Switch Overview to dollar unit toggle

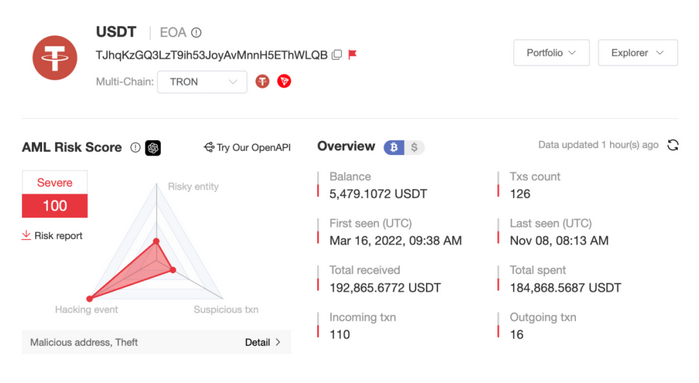click(414, 147)
